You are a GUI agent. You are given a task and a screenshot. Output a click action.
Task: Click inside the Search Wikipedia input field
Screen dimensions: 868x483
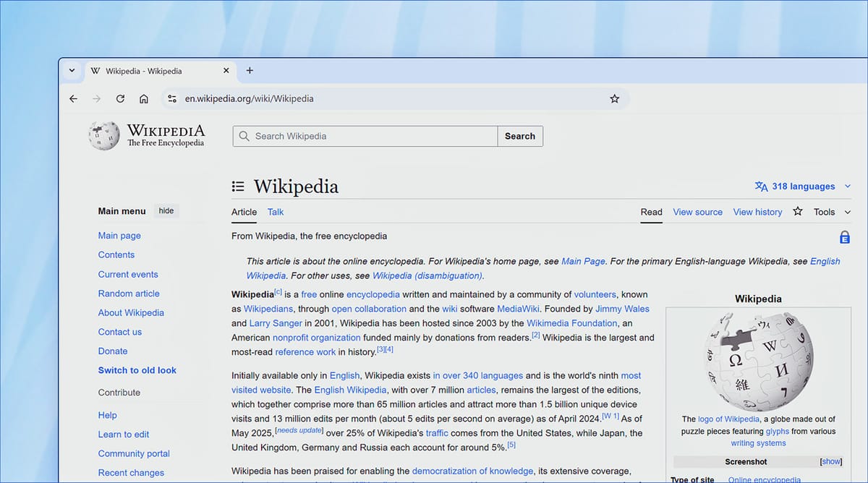click(x=362, y=136)
